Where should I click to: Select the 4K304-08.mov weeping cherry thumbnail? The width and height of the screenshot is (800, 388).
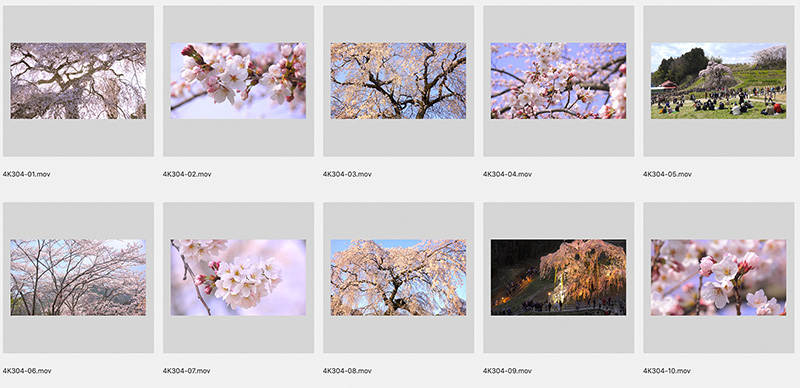[398, 277]
